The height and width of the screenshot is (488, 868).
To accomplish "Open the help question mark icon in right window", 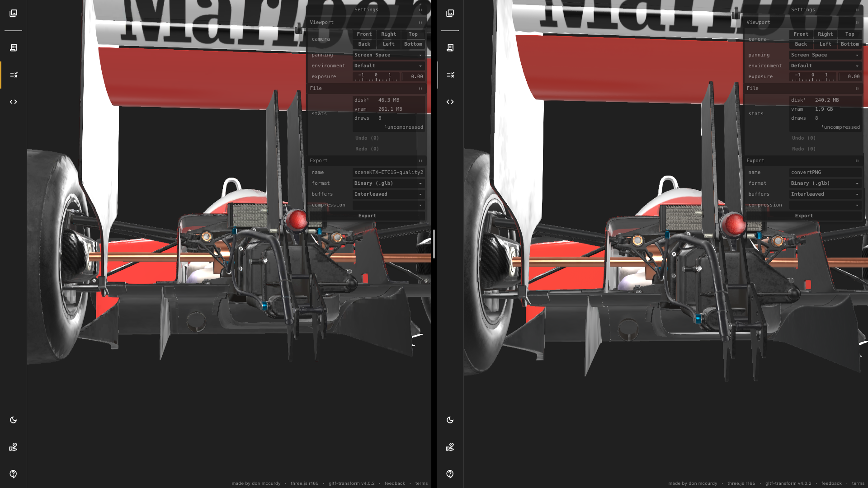I will point(450,474).
